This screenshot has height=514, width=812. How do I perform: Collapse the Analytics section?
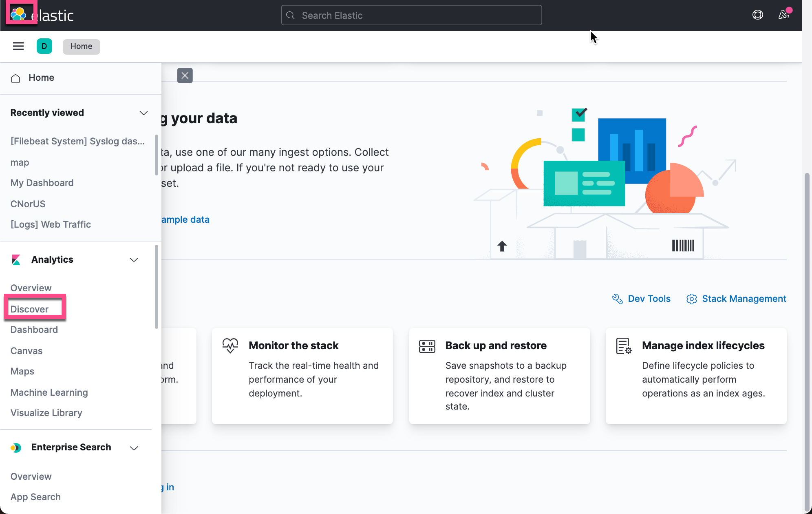click(x=134, y=260)
